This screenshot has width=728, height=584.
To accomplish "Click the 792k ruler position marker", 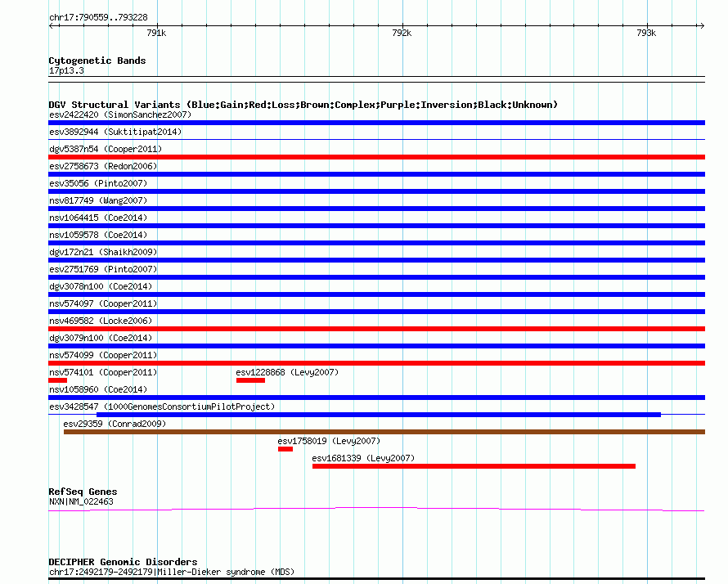I will tap(402, 33).
